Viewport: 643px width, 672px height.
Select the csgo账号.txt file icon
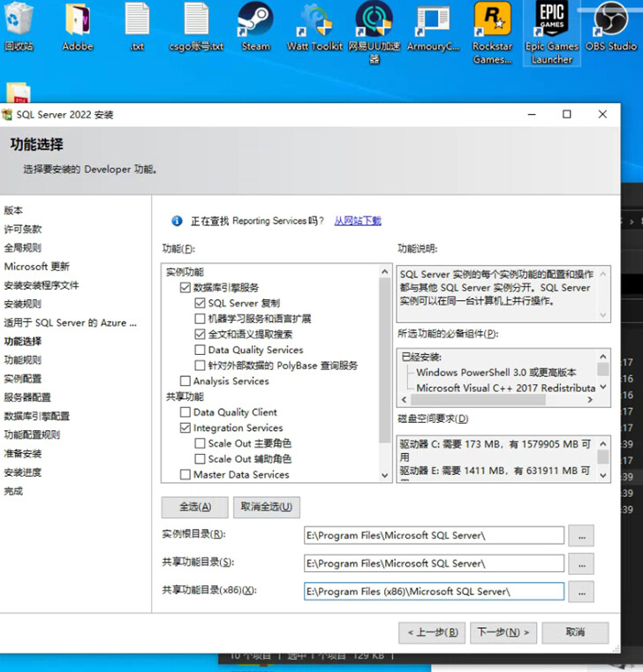tap(196, 26)
